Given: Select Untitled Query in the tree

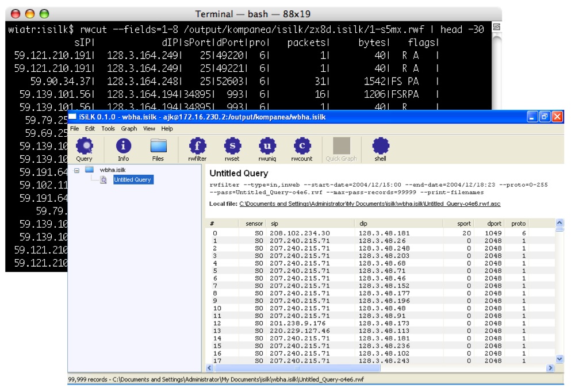Looking at the screenshot, I should 133,180.
